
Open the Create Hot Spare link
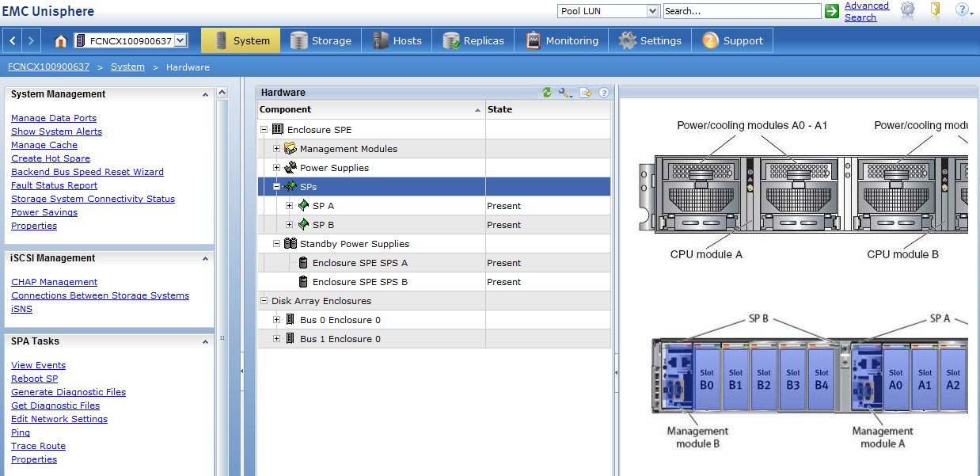point(51,158)
